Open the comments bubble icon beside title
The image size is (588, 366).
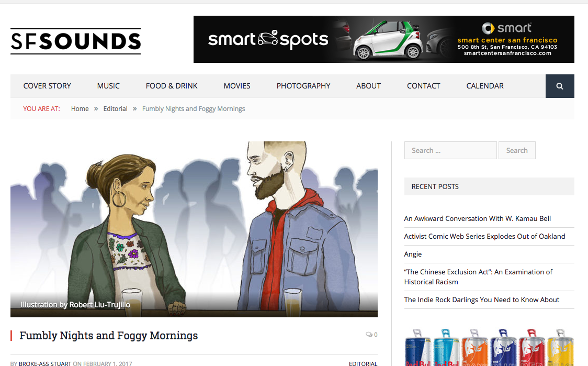point(369,335)
